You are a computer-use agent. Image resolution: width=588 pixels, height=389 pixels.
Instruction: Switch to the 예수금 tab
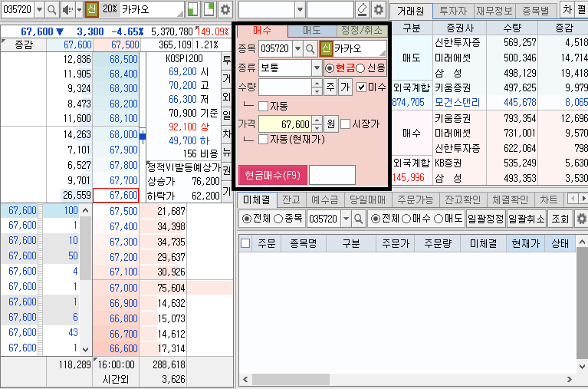coord(325,199)
